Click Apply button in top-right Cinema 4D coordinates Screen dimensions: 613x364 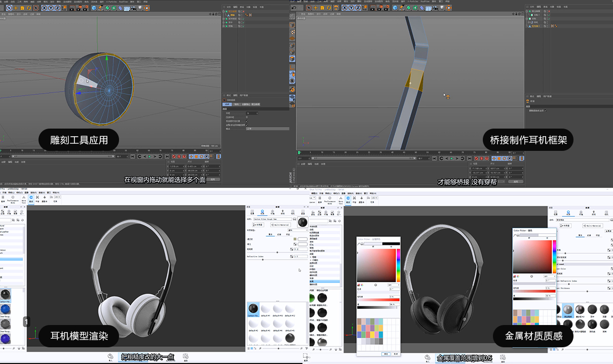[516, 181]
